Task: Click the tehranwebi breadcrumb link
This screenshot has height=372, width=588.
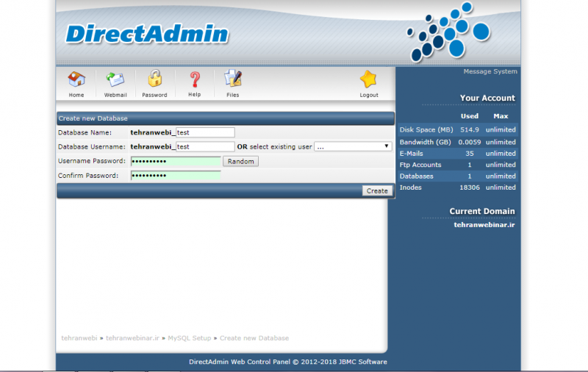Action: (x=79, y=338)
